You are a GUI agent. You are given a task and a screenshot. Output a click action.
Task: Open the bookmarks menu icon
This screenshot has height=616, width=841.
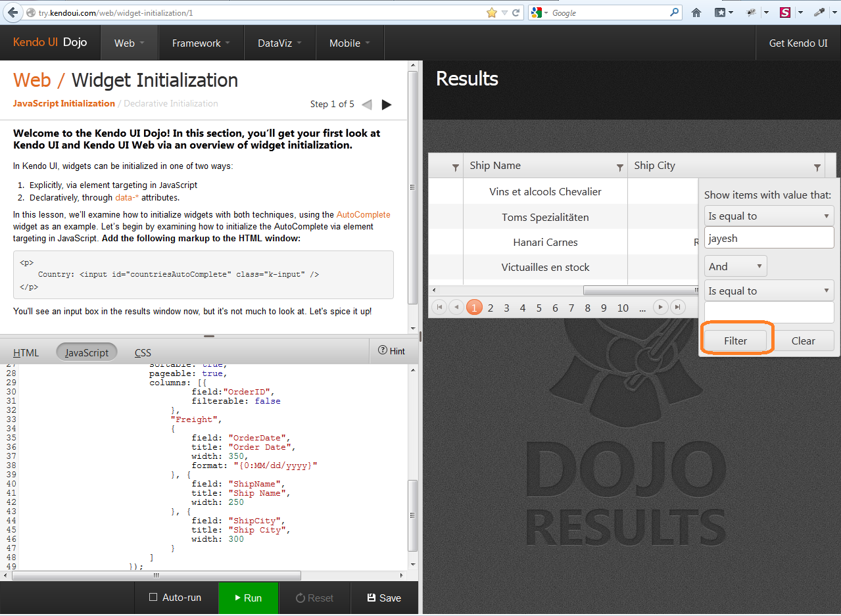point(721,12)
